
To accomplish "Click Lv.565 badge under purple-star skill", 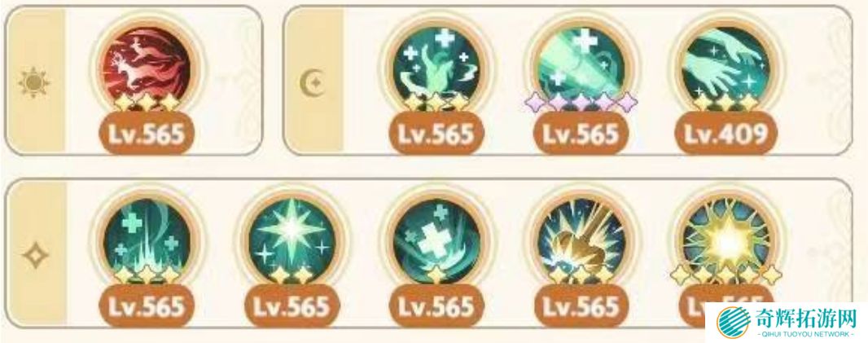I will click(x=581, y=134).
